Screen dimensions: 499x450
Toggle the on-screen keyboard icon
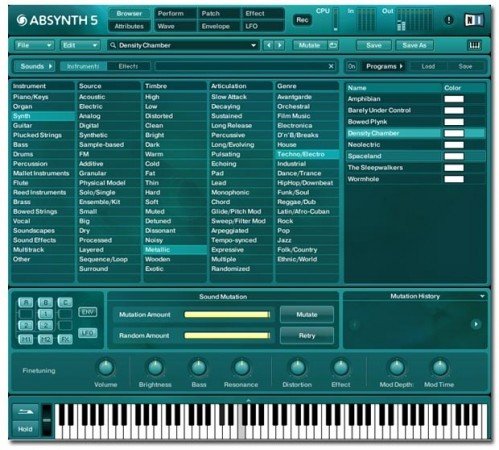coord(474,45)
